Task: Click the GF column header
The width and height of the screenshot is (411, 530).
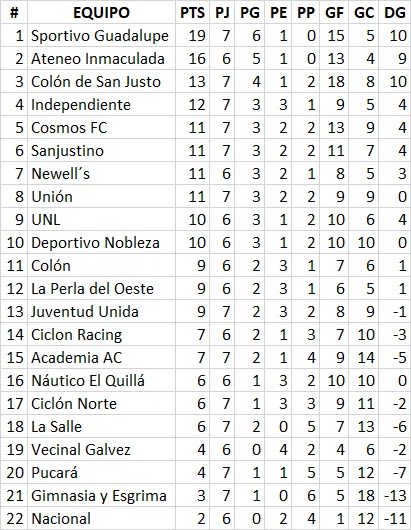Action: (334, 13)
